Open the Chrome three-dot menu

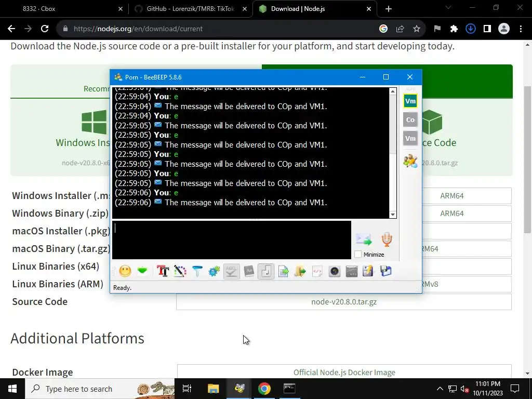click(521, 29)
